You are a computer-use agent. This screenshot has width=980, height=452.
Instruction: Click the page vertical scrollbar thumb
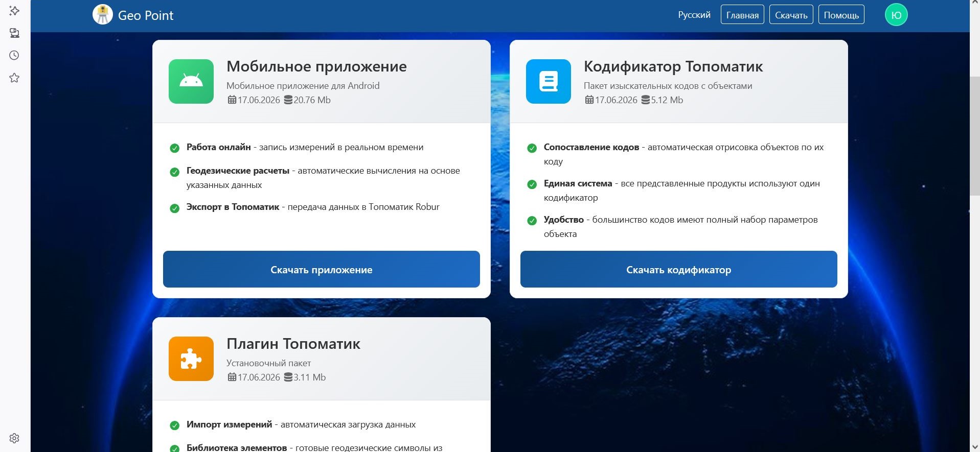(x=974, y=135)
